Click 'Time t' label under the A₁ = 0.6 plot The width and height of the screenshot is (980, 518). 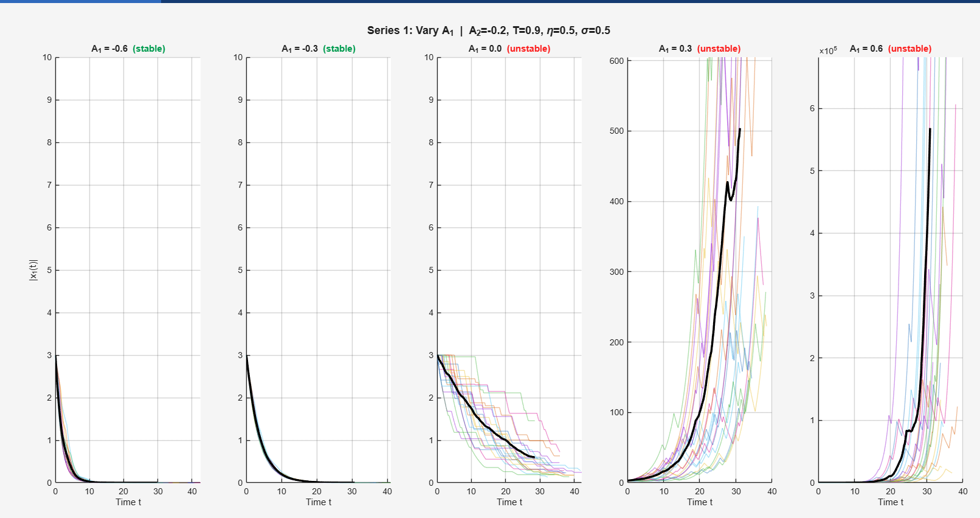point(891,502)
